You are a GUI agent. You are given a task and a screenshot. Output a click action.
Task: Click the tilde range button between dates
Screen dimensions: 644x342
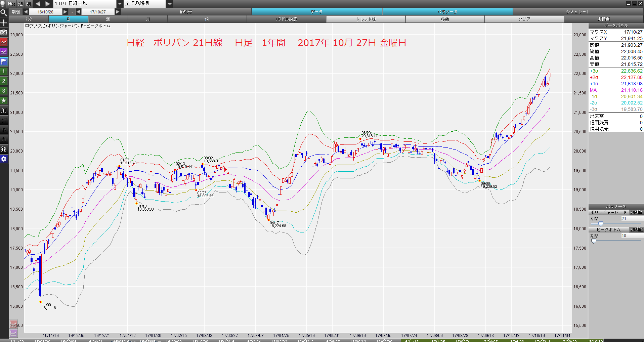[72, 12]
